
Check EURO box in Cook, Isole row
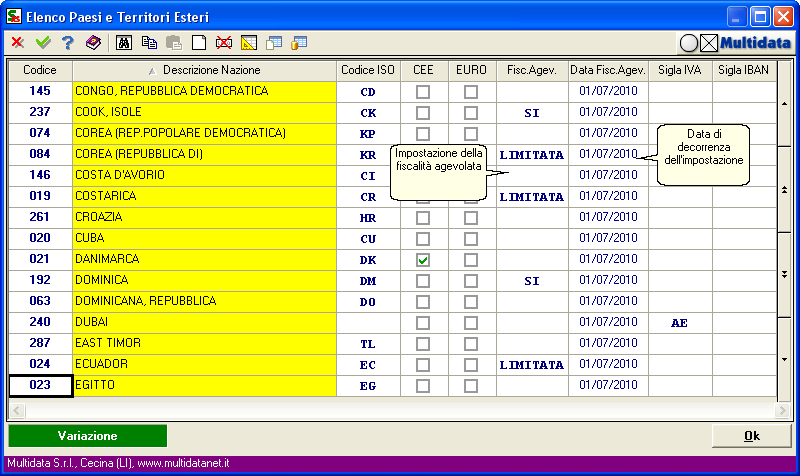pyautogui.click(x=470, y=113)
